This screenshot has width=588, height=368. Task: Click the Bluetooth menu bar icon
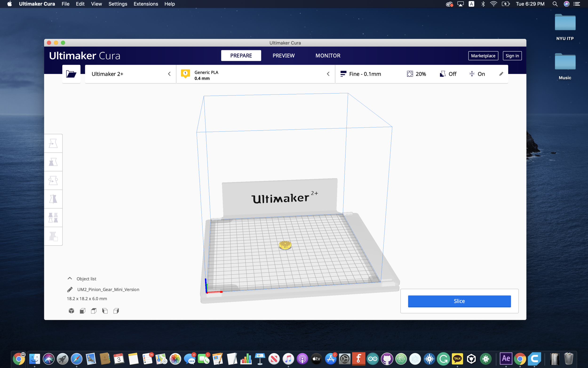point(483,4)
